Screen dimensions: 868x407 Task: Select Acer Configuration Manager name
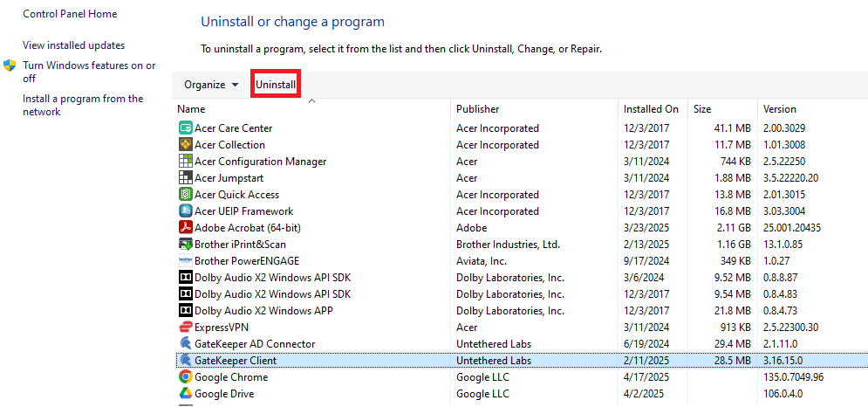pyautogui.click(x=260, y=162)
